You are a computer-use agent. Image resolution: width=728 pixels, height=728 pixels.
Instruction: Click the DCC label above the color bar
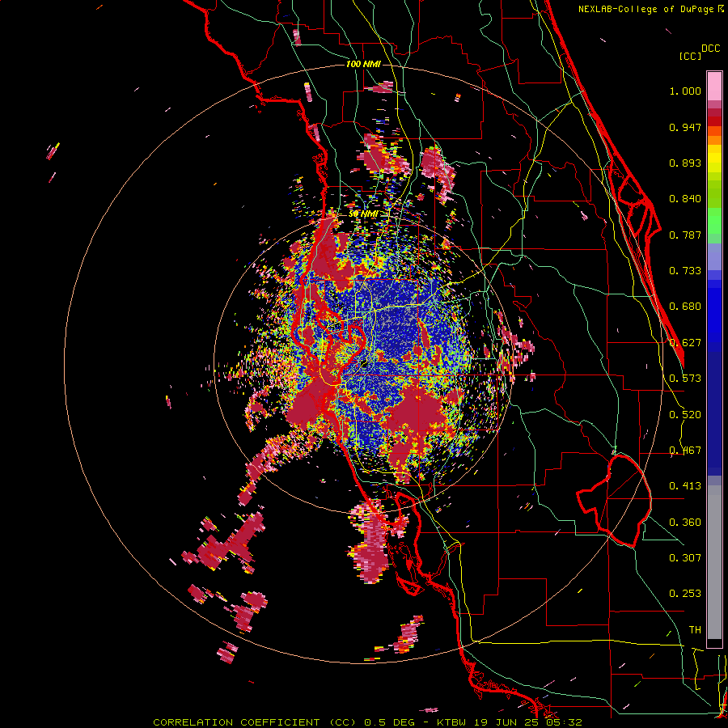[x=711, y=49]
